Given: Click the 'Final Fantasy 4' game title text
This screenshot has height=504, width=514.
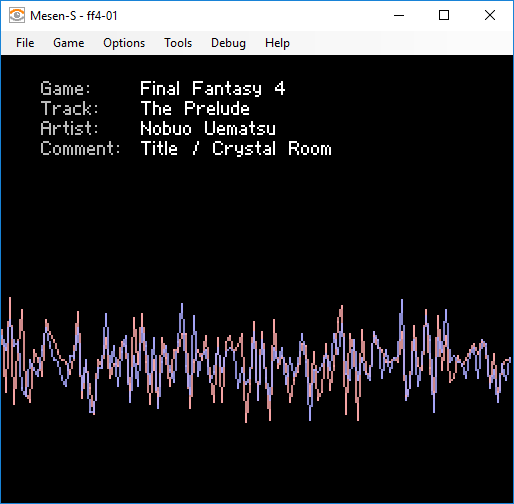Looking at the screenshot, I should coord(213,89).
